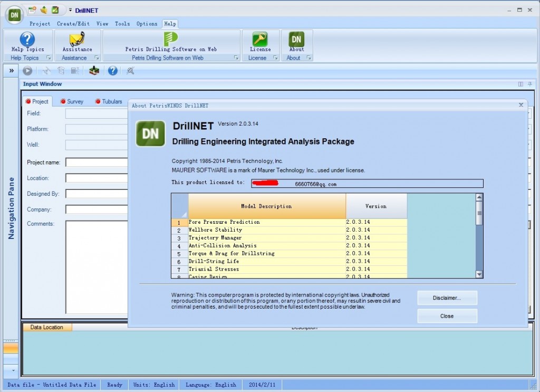Viewport: 540px width, 392px height.
Task: Select the Survey tab radio indicator
Action: 63,101
